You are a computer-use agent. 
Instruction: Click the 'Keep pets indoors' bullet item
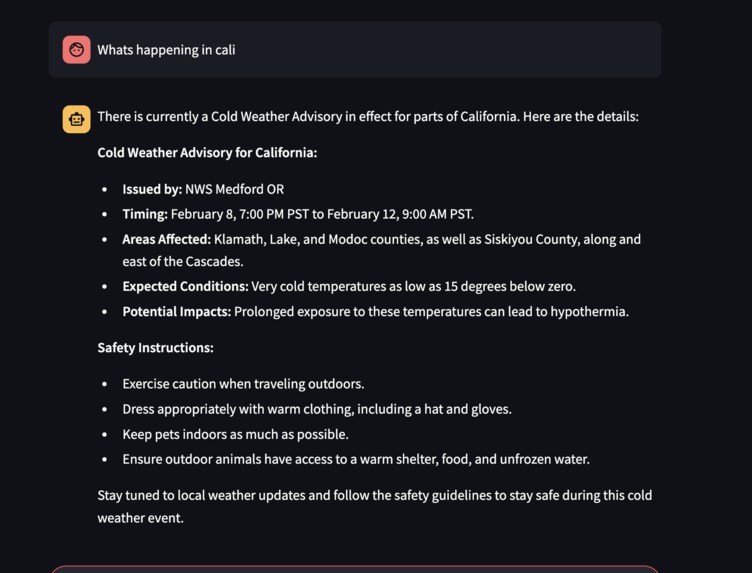[x=235, y=434]
